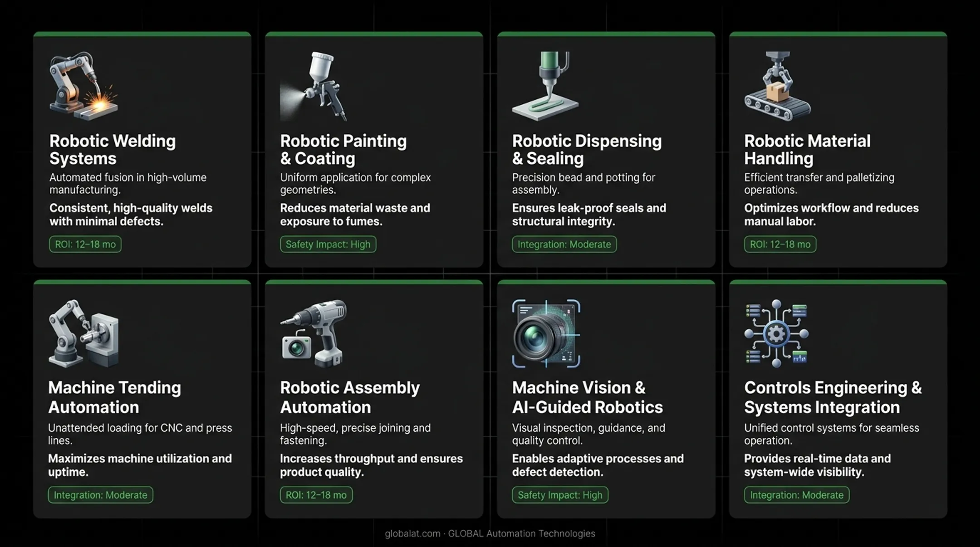
Task: Click ROI badge on Material Handling card
Action: pos(780,244)
